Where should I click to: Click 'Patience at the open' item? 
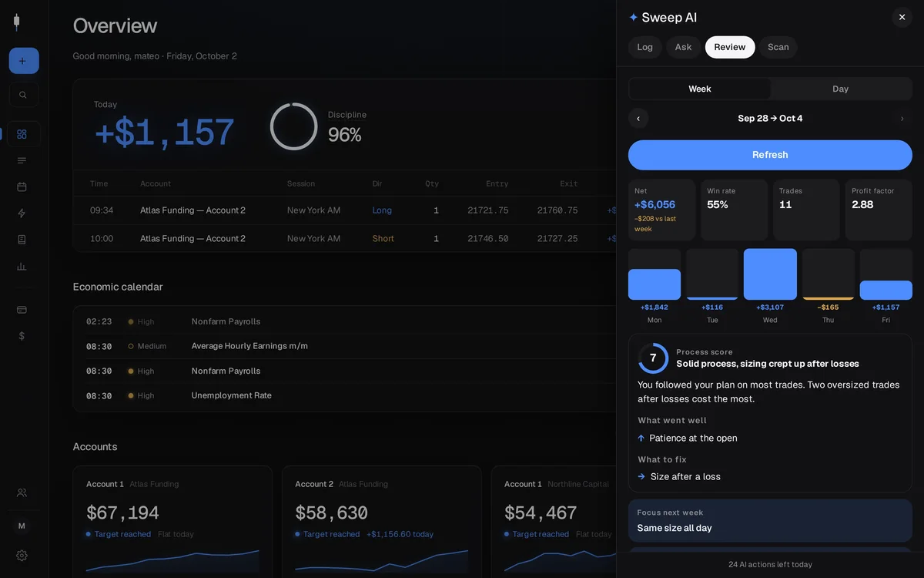[693, 438]
